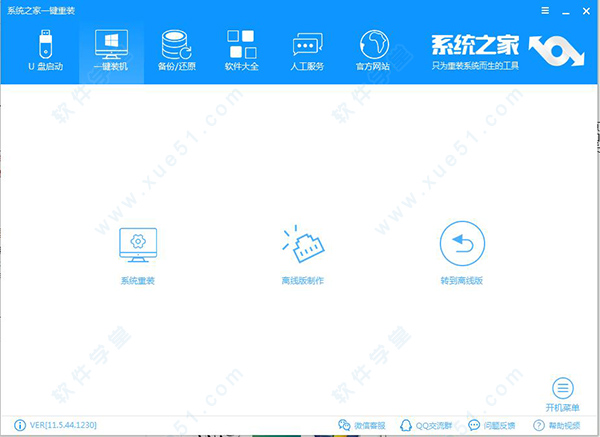Visit the 官方网站 official website tab
This screenshot has width=600, height=437.
[373, 50]
